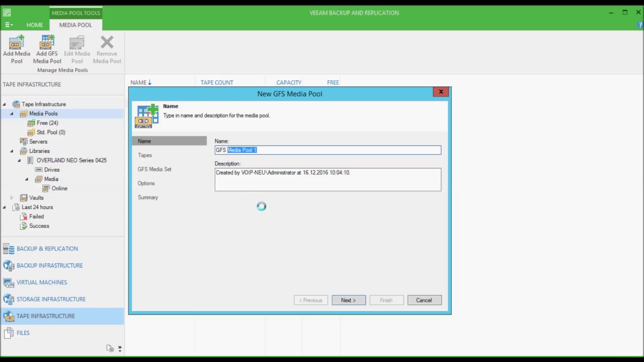Collapse the Media Pools tree node
644x362 pixels.
[12, 114]
